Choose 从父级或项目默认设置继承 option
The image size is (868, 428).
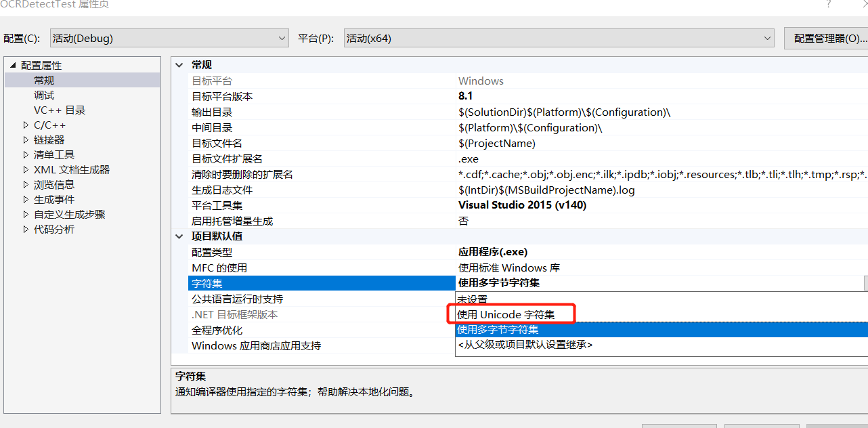[x=521, y=345]
